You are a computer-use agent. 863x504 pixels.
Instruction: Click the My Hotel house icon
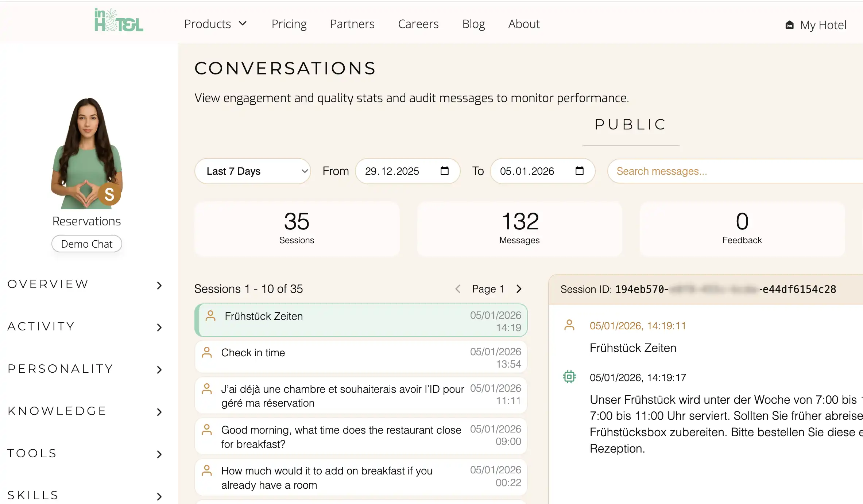coord(789,25)
